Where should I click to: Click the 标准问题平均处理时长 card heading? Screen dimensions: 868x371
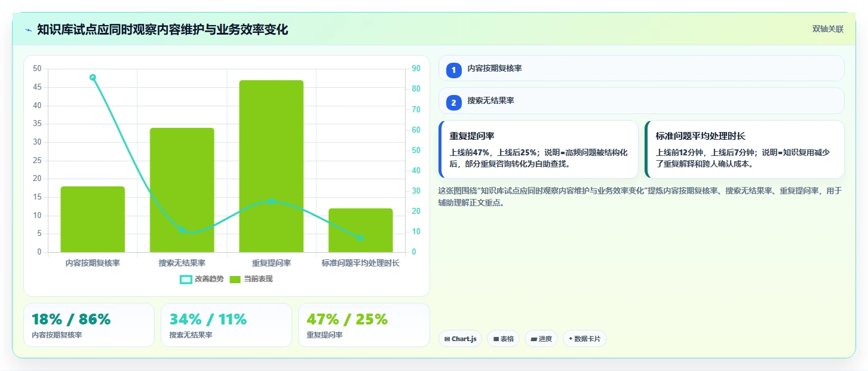tap(701, 136)
